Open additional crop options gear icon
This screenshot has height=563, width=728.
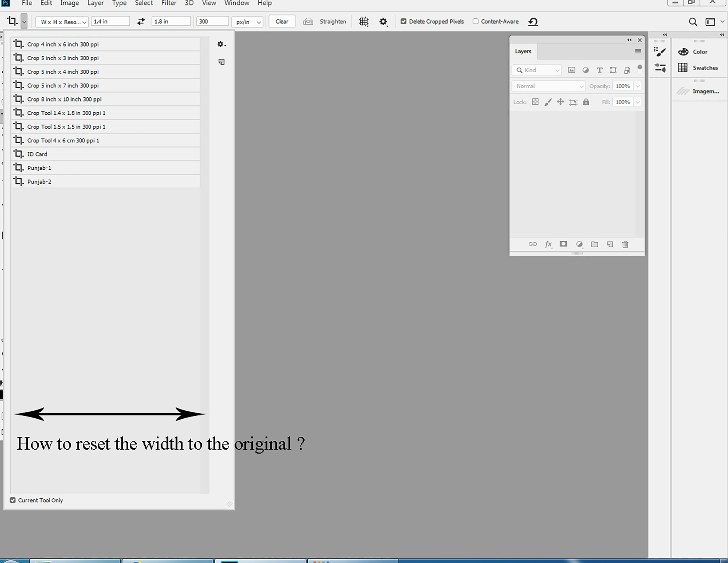(383, 21)
